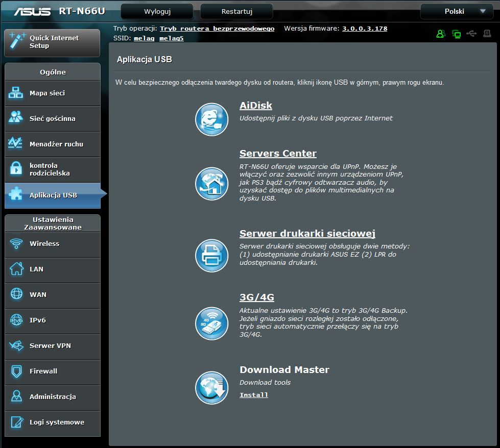Click firmware version 3.0.0.3.178 link
This screenshot has width=500, height=448.
(365, 29)
